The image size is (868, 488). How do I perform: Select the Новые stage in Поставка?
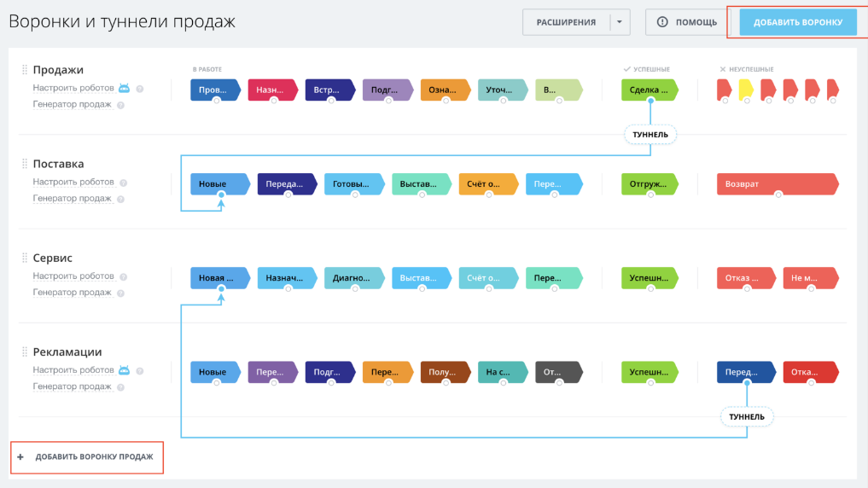tap(220, 183)
